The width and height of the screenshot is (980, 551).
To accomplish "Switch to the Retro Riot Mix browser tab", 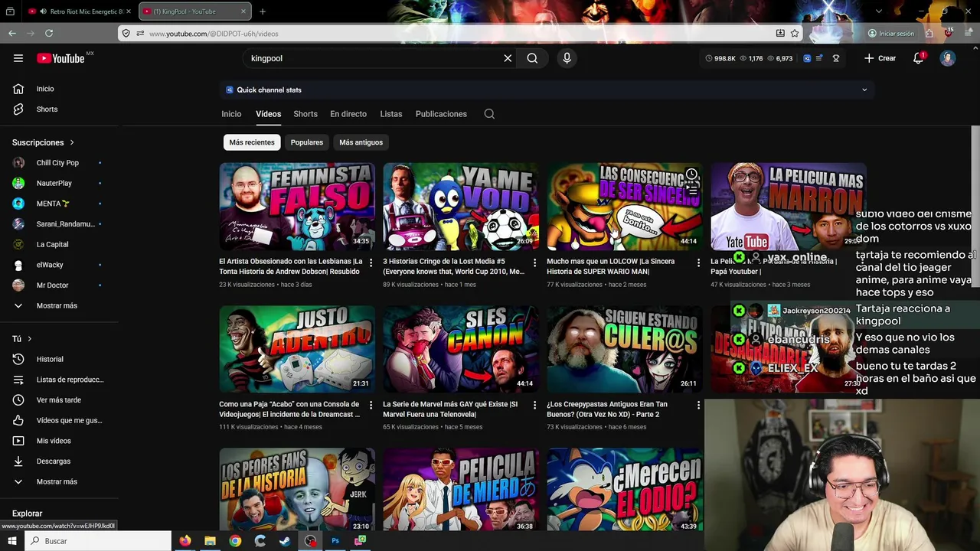I will coord(79,11).
